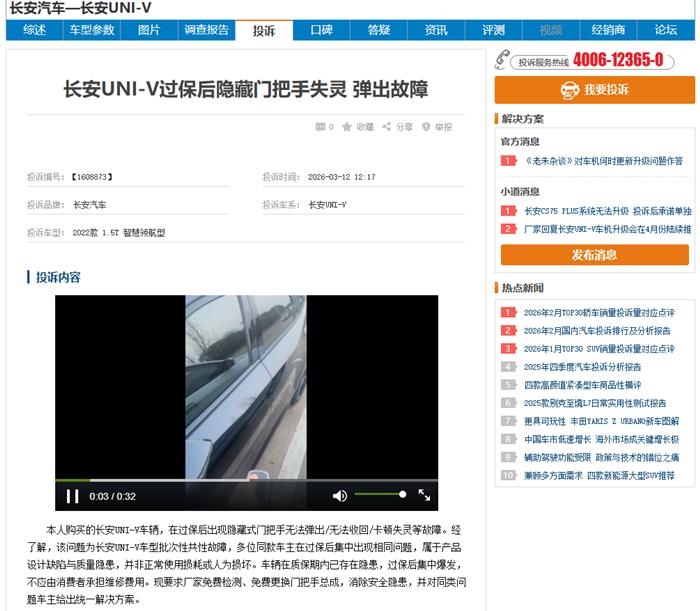Click the 发布消息 button

(x=594, y=255)
